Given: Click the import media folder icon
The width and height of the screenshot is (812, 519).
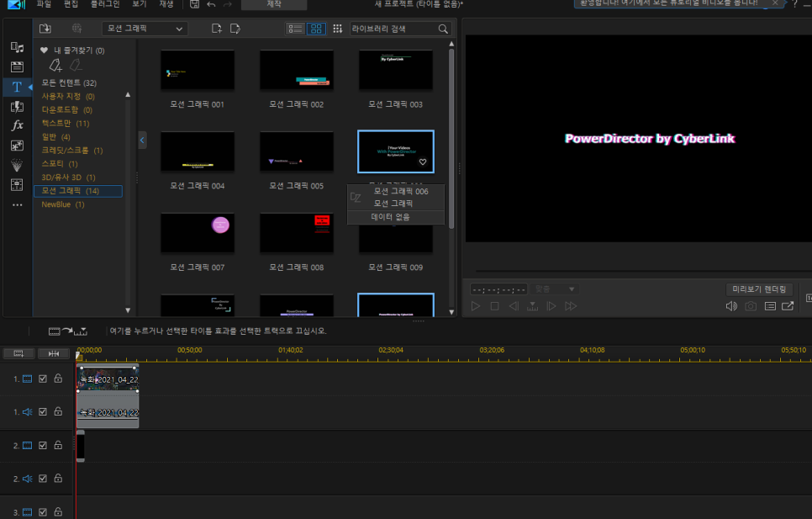Looking at the screenshot, I should [x=45, y=29].
